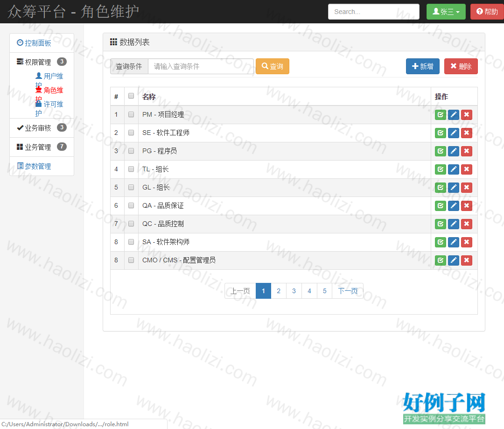Edit the QA - 品质保证 role via pencil icon
Image resolution: width=504 pixels, height=429 pixels.
point(454,205)
